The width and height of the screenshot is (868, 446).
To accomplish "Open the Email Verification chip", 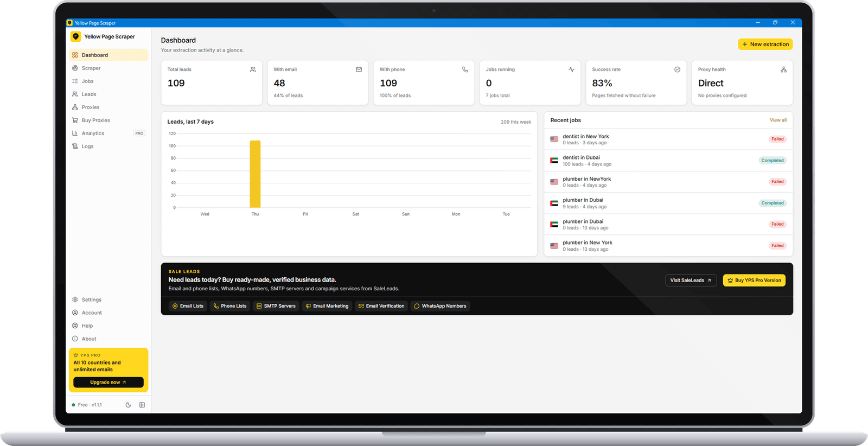I will (x=381, y=306).
